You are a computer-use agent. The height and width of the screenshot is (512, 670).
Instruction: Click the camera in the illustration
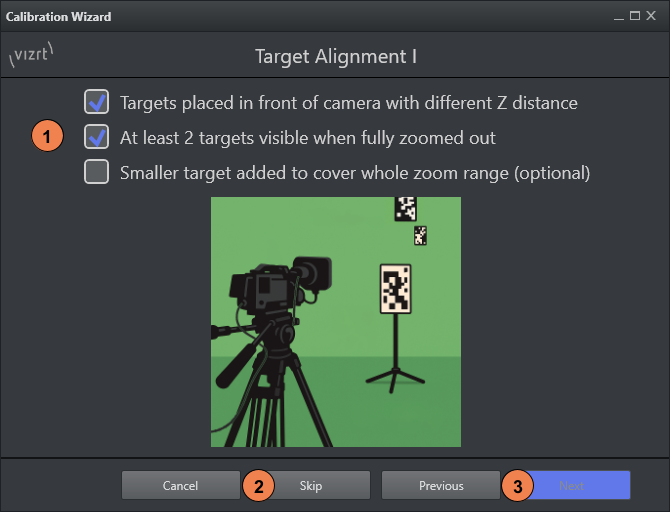tap(277, 285)
